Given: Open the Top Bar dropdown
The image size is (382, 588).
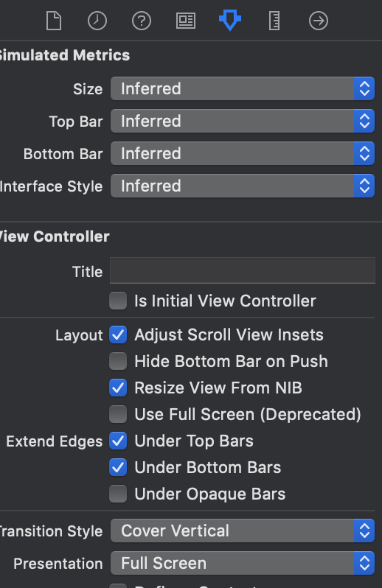Looking at the screenshot, I should pos(243,121).
